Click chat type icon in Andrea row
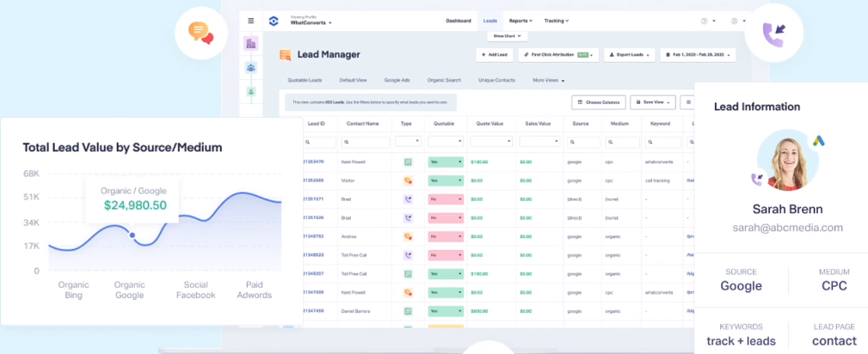 tap(408, 237)
